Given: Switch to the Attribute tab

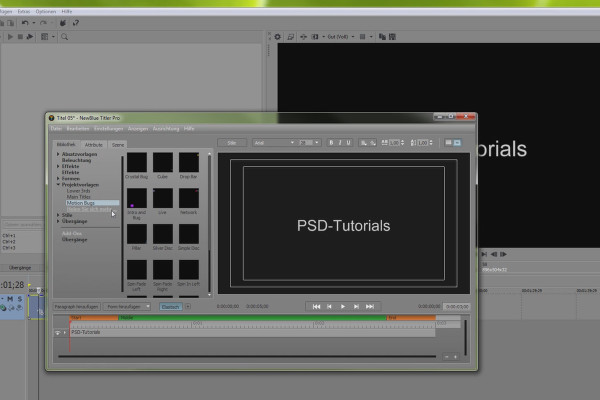Looking at the screenshot, I should (x=94, y=145).
